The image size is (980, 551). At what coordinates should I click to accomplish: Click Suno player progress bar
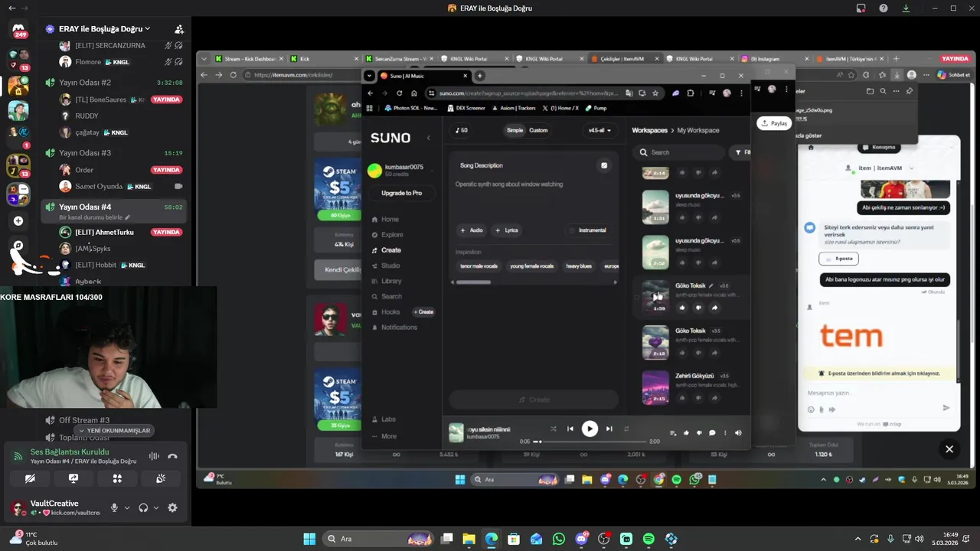[x=590, y=442]
